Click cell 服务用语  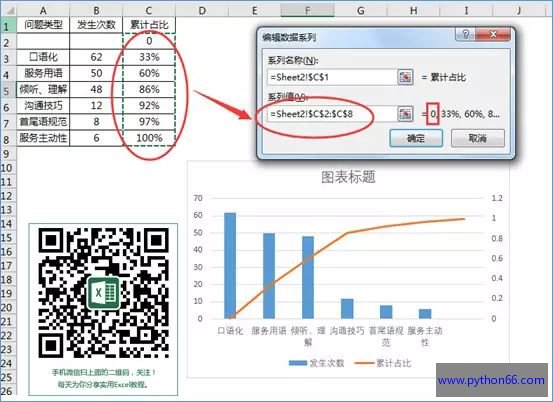tap(43, 73)
